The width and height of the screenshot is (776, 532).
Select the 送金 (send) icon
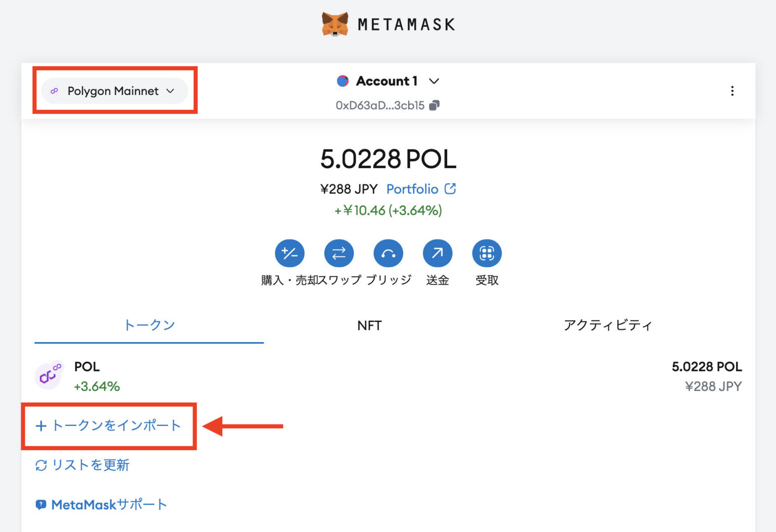(437, 253)
